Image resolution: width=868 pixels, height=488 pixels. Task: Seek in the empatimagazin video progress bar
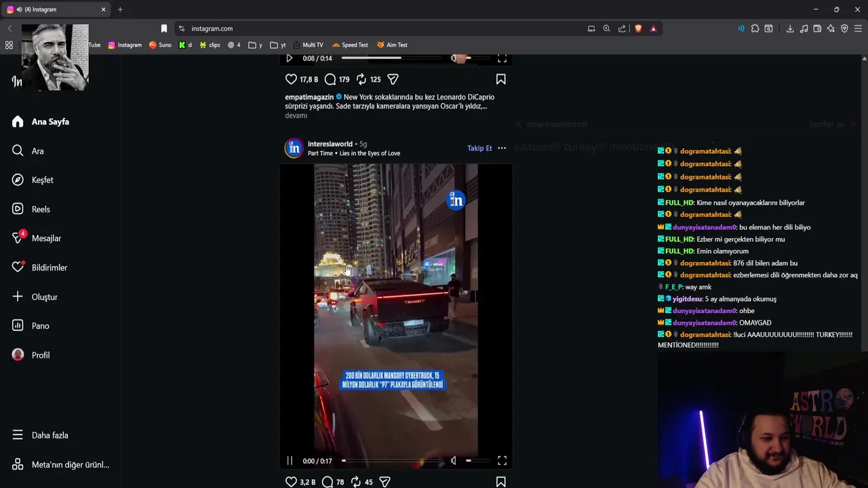point(393,58)
